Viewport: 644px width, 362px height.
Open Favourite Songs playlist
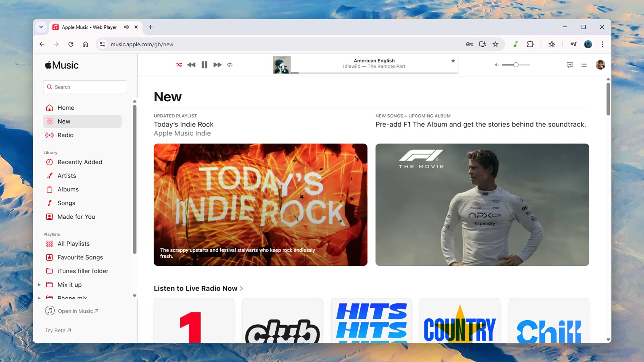[80, 257]
